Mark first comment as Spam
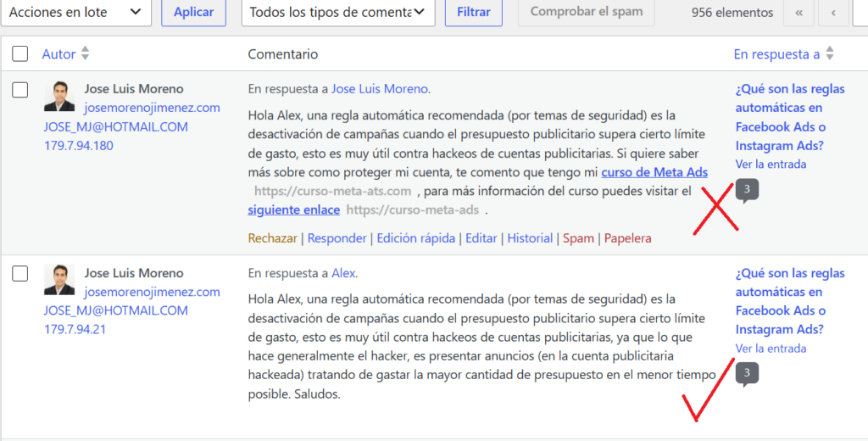The height and width of the screenshot is (441, 868). pyautogui.click(x=578, y=238)
